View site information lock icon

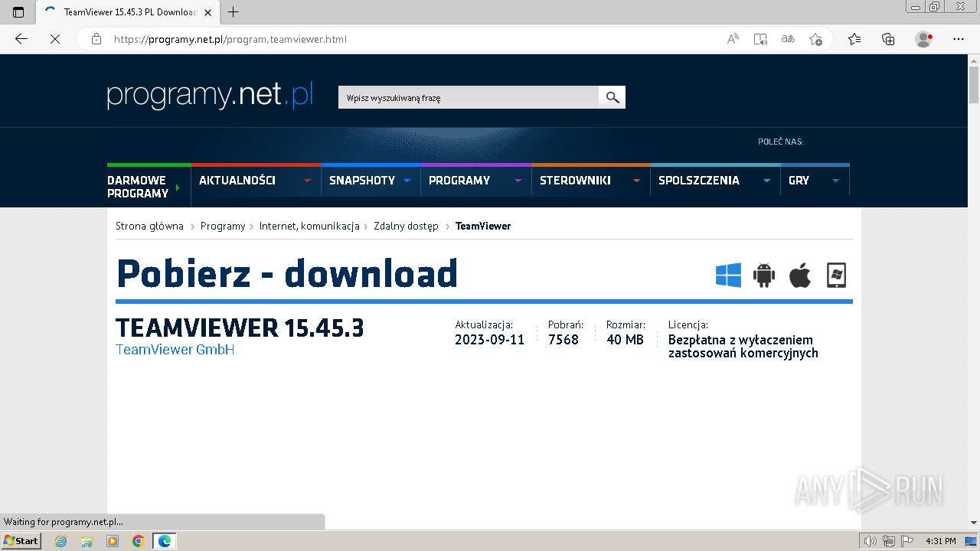[96, 39]
